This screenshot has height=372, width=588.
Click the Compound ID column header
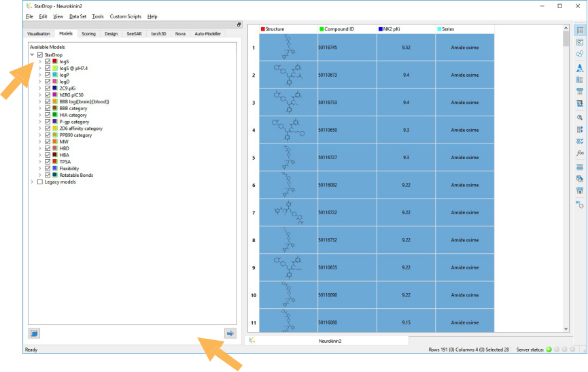(347, 29)
